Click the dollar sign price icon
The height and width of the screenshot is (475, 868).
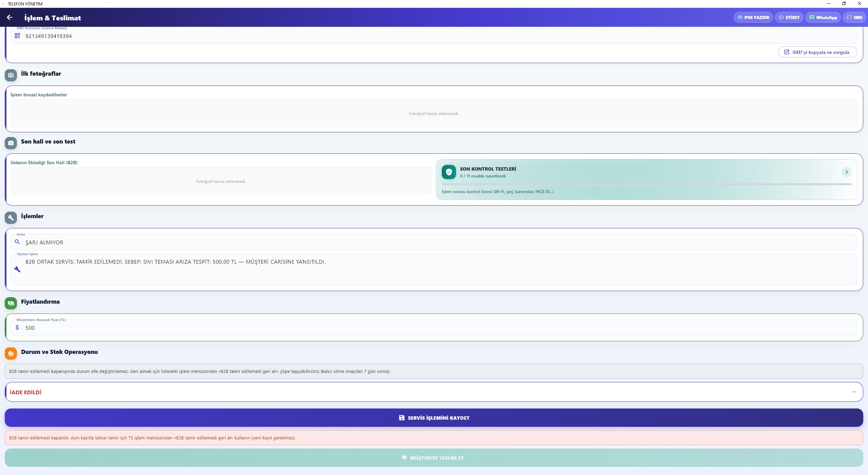(17, 327)
